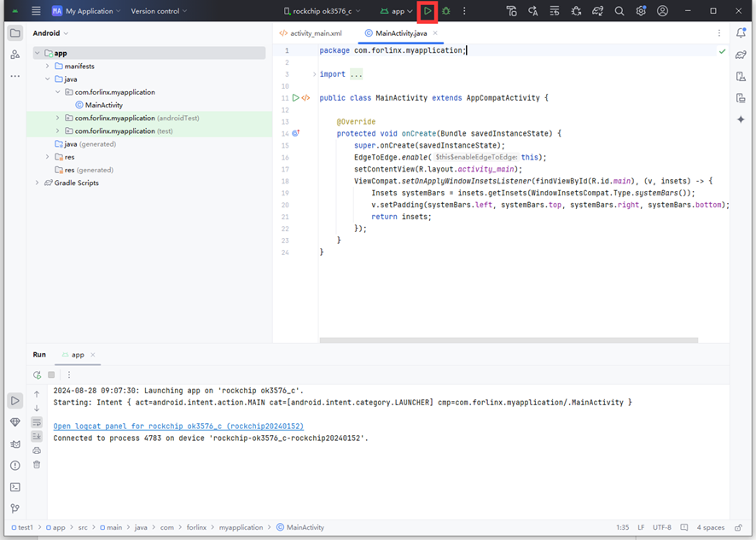Open the My Application project dropdown
This screenshot has height=540, width=756.
86,11
